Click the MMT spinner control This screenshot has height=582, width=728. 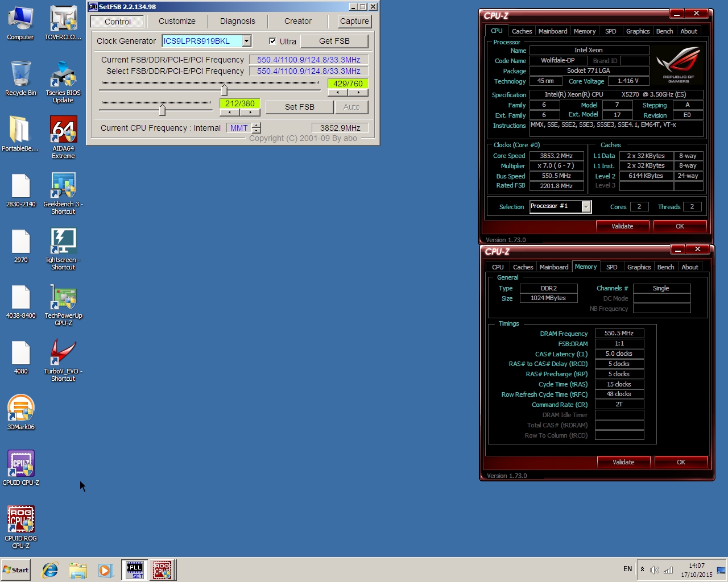[257, 128]
